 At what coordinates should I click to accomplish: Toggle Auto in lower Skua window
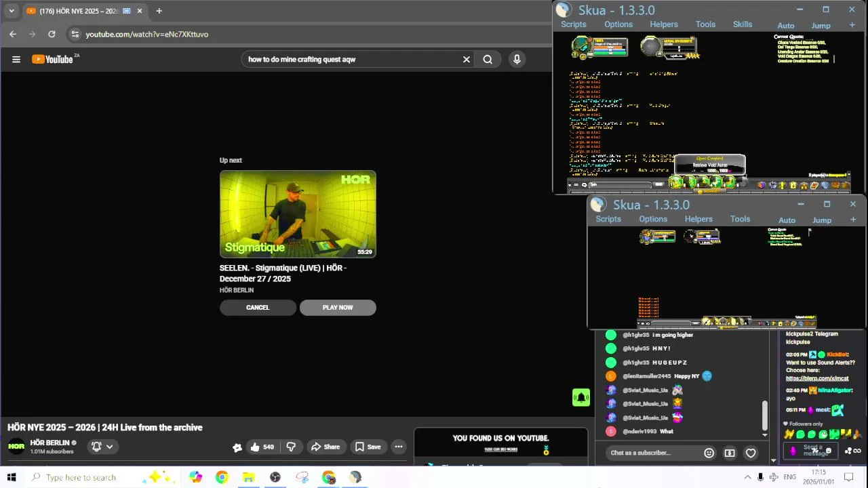787,220
